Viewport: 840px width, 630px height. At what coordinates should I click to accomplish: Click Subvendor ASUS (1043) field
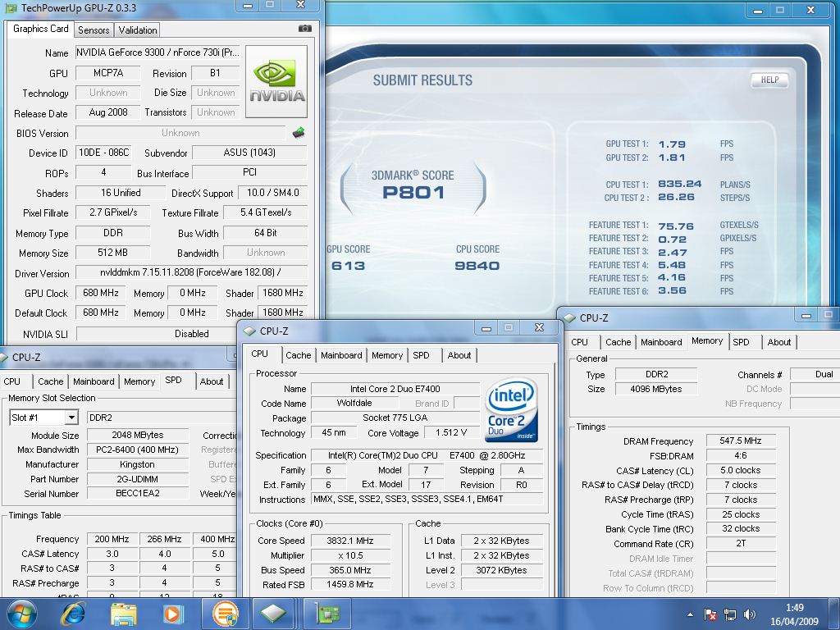(249, 153)
